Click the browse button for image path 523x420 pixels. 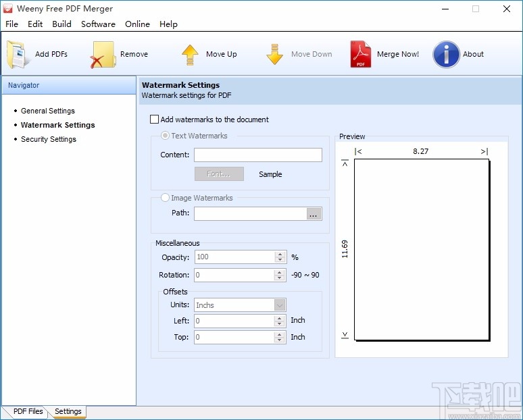click(x=314, y=213)
